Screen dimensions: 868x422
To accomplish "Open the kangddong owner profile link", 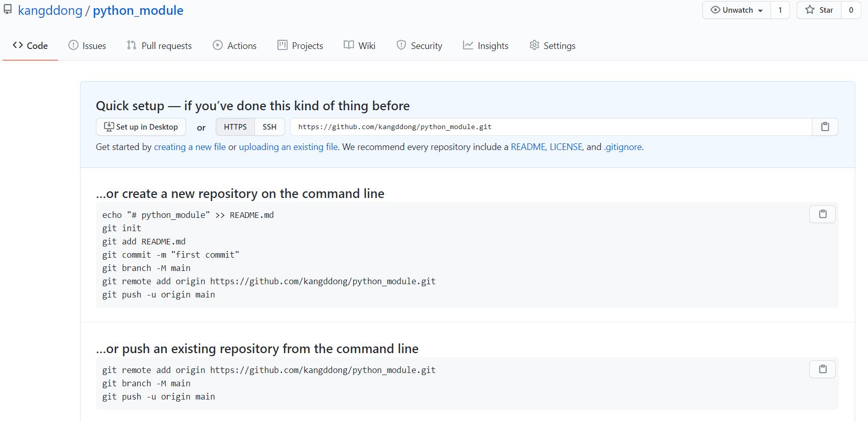I will [50, 10].
